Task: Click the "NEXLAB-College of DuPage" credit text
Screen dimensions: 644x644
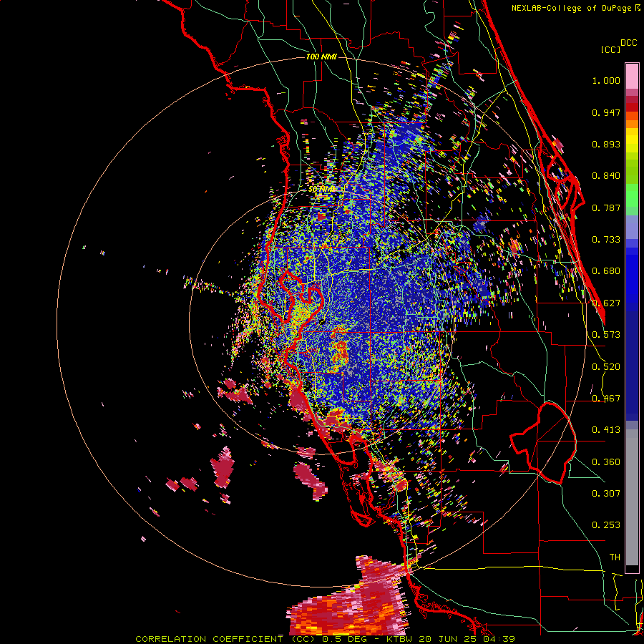Action: [572, 8]
